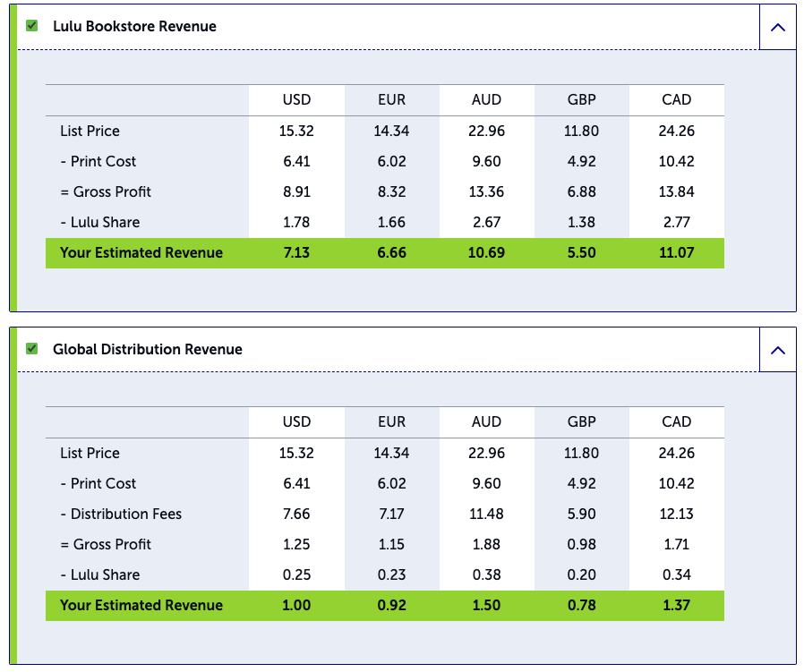
Task: Select AUD column header in Global Distribution table
Action: coord(486,421)
